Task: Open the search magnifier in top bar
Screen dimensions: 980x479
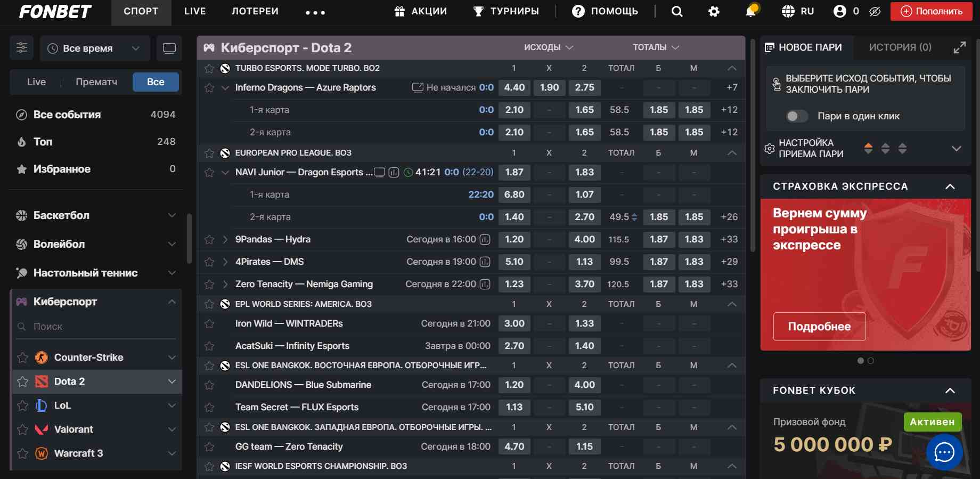Action: tap(677, 12)
